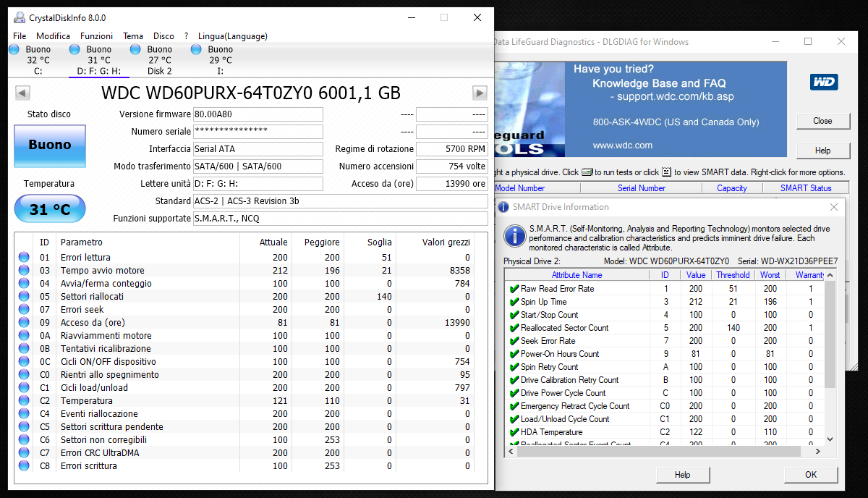Click the info icon in SMART Drive Information title

tap(503, 206)
